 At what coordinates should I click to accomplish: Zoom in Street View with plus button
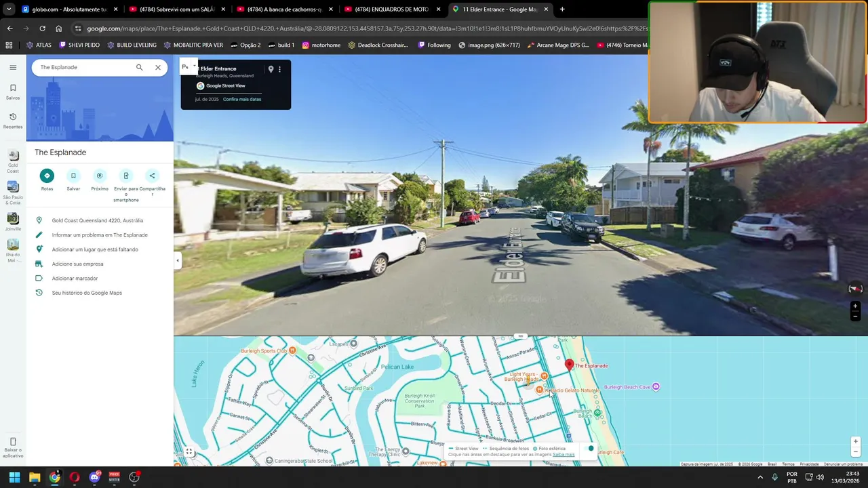(855, 306)
